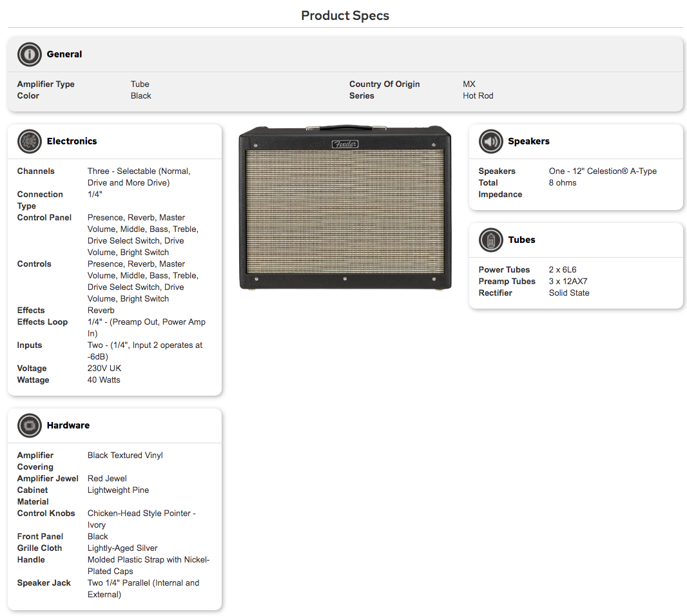Select the Country Of Origin label
The width and height of the screenshot is (687, 616).
click(384, 84)
